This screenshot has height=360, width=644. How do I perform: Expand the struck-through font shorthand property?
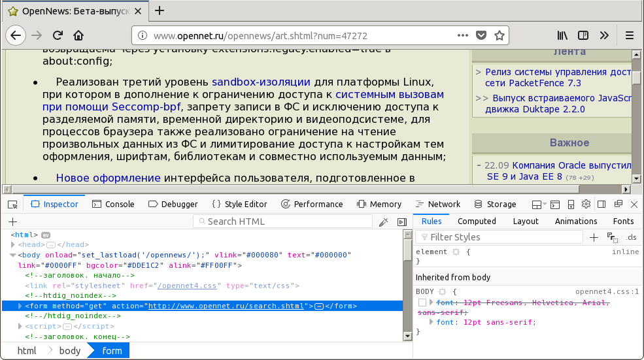[431, 302]
